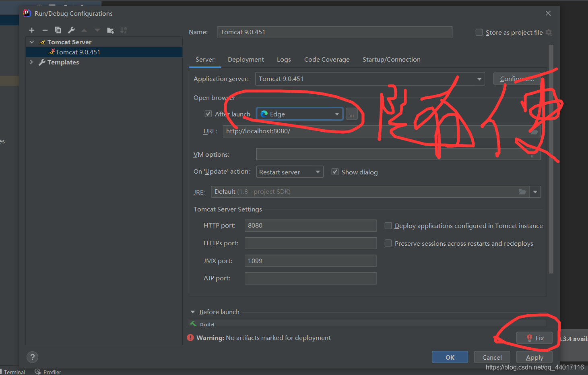Toggle the Show dialog checkbox
Viewport: 588px width, 375px height.
point(335,172)
